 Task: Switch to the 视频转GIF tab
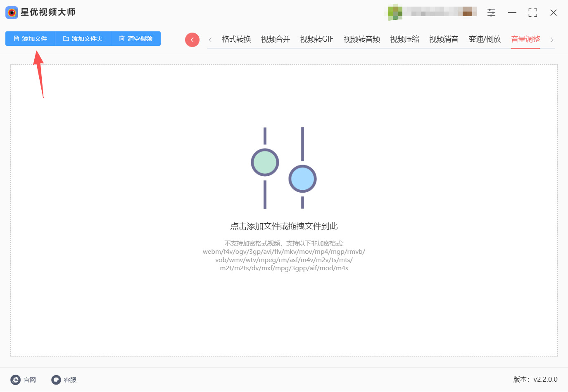(317, 39)
